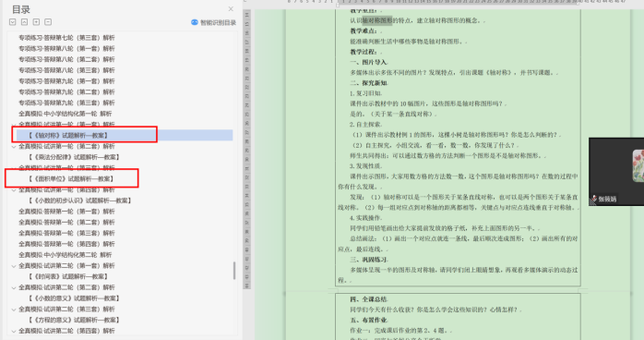Viewport: 644px width, 340px height.
Task: Open 专项练习·答辩第七轮（第三套）解析 entry
Action: pos(66,38)
